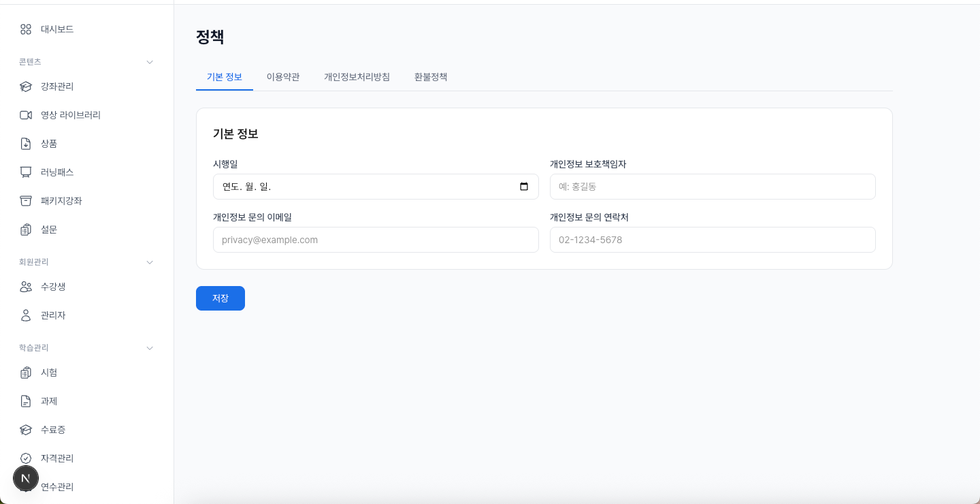Click the 수료증 graduation cap icon
980x504 pixels.
[26, 430]
